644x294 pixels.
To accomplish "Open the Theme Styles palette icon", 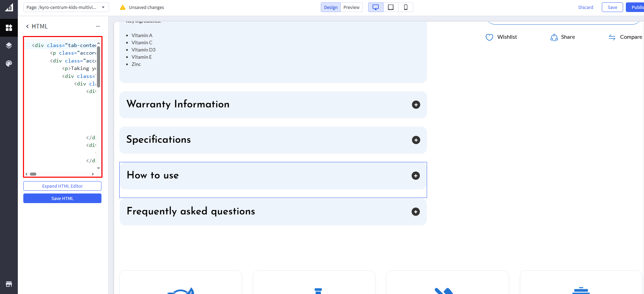I will point(9,63).
